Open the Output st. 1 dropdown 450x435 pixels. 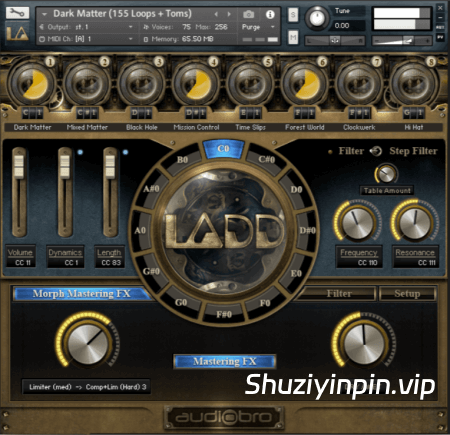pos(86,27)
